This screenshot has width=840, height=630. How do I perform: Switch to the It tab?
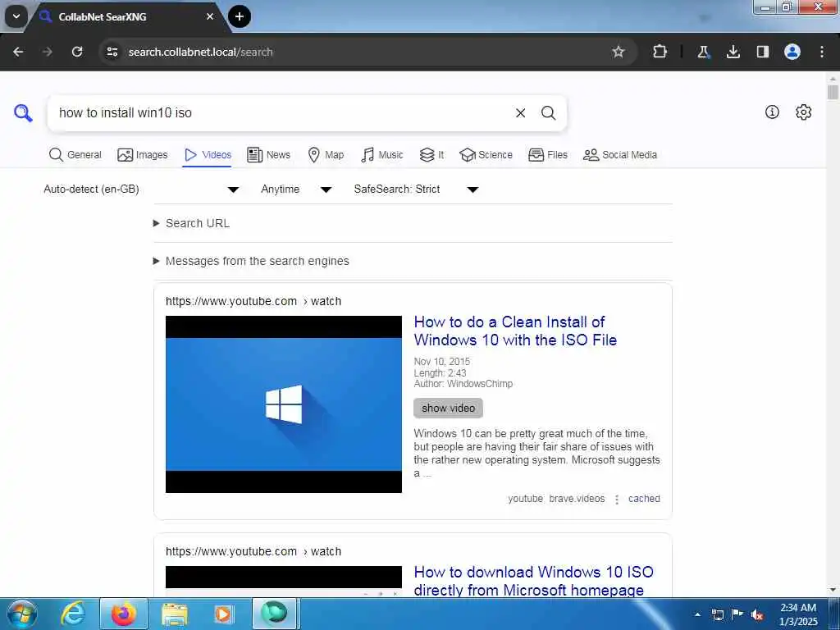point(431,155)
